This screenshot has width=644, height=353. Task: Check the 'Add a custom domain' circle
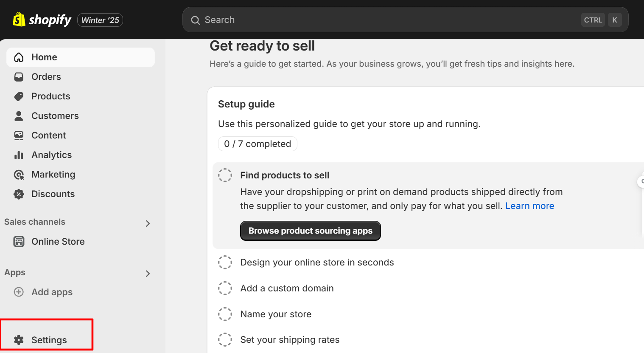tap(225, 288)
